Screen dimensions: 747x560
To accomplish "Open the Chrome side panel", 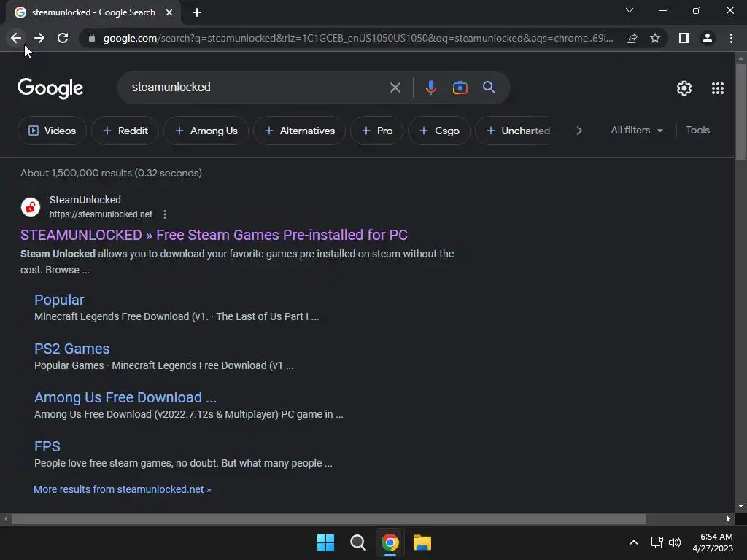I will (x=684, y=38).
